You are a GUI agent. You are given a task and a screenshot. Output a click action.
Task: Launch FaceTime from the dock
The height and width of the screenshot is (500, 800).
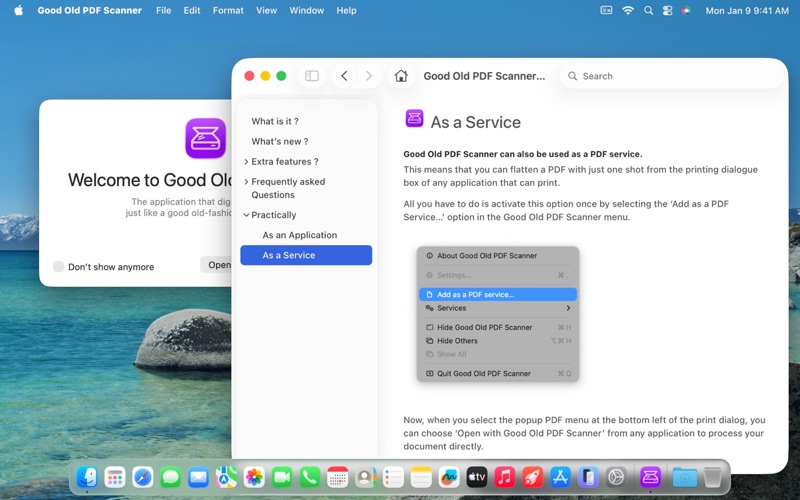coord(282,478)
